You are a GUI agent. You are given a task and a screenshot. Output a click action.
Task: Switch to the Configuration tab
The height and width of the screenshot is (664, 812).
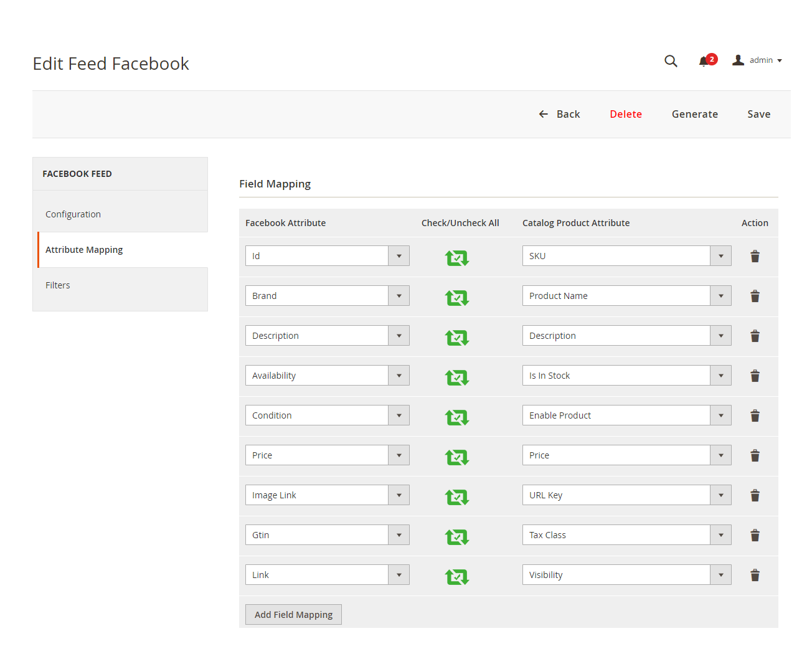coord(73,214)
